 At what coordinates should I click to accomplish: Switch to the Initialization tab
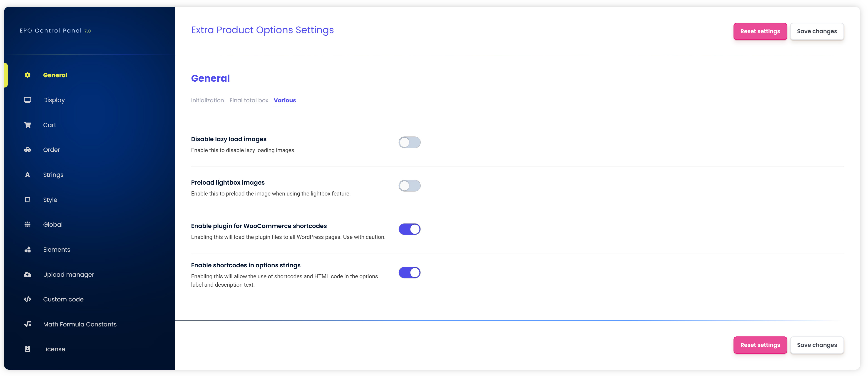tap(207, 100)
